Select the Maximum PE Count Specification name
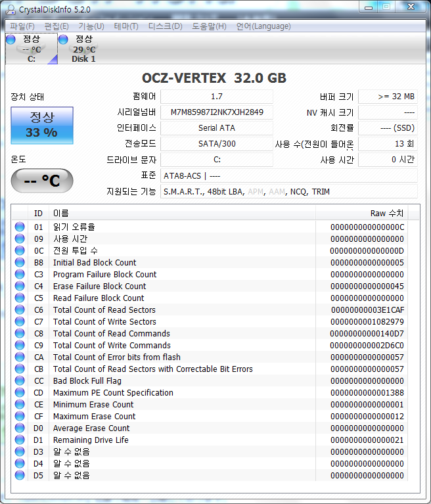 pos(113,393)
